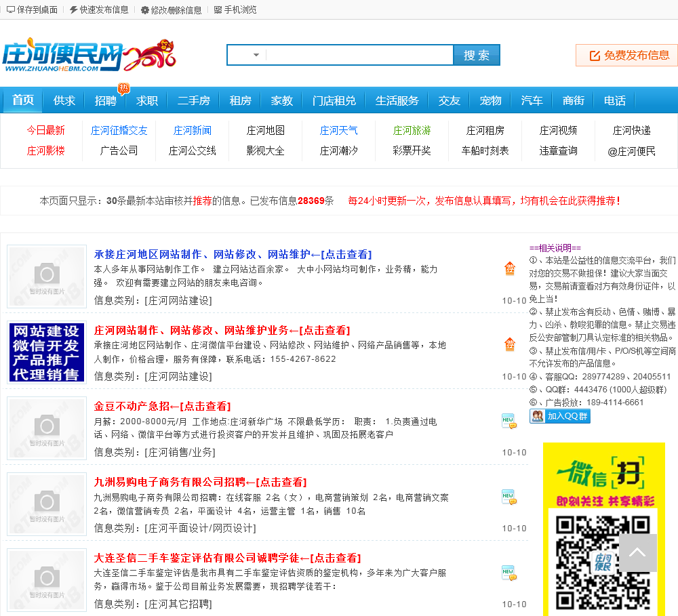Click the 庄河天气 link
This screenshot has height=616, width=678.
[x=338, y=130]
